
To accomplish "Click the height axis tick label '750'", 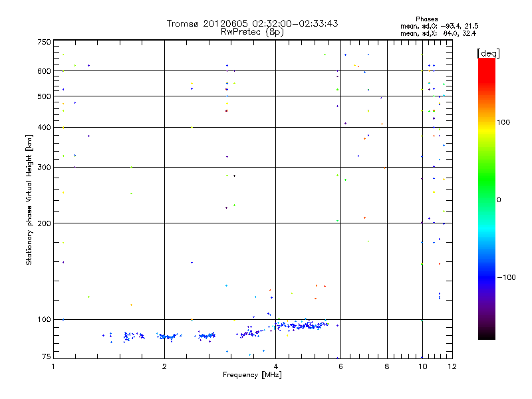I will (x=44, y=42).
